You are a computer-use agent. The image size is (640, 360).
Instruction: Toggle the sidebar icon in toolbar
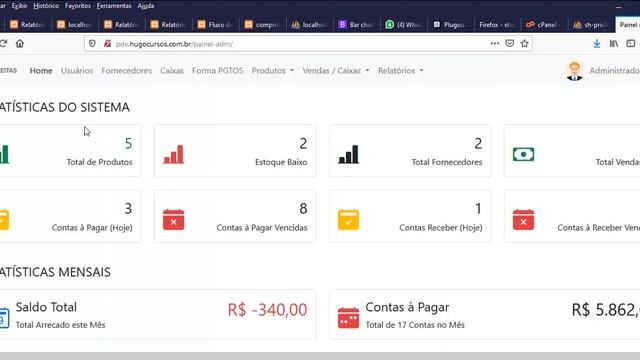[631, 44]
